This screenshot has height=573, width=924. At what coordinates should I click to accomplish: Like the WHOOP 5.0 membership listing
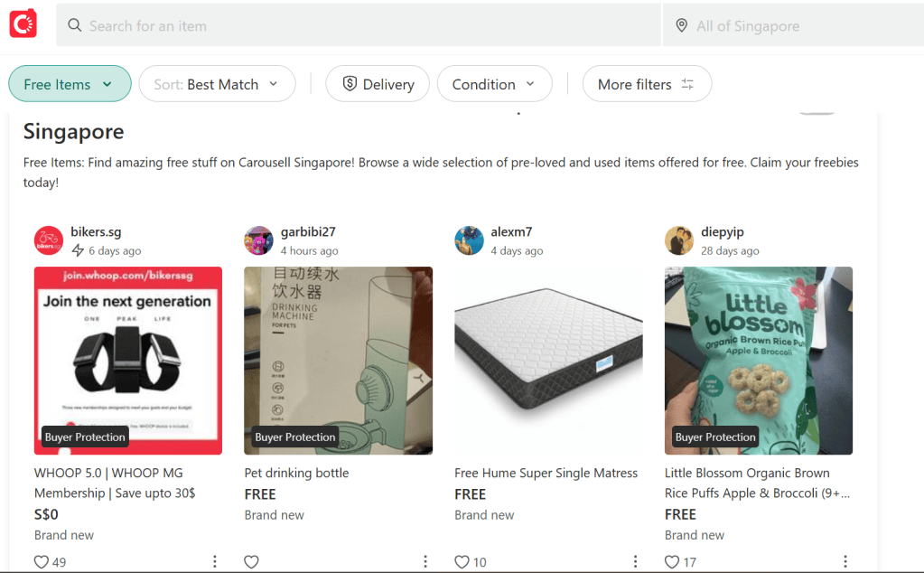[42, 561]
